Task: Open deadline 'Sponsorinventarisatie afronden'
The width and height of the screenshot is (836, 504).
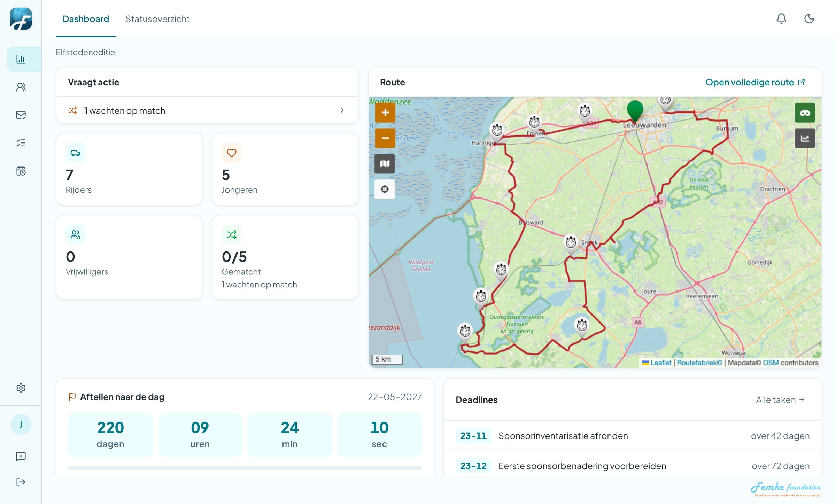Action: point(633,436)
